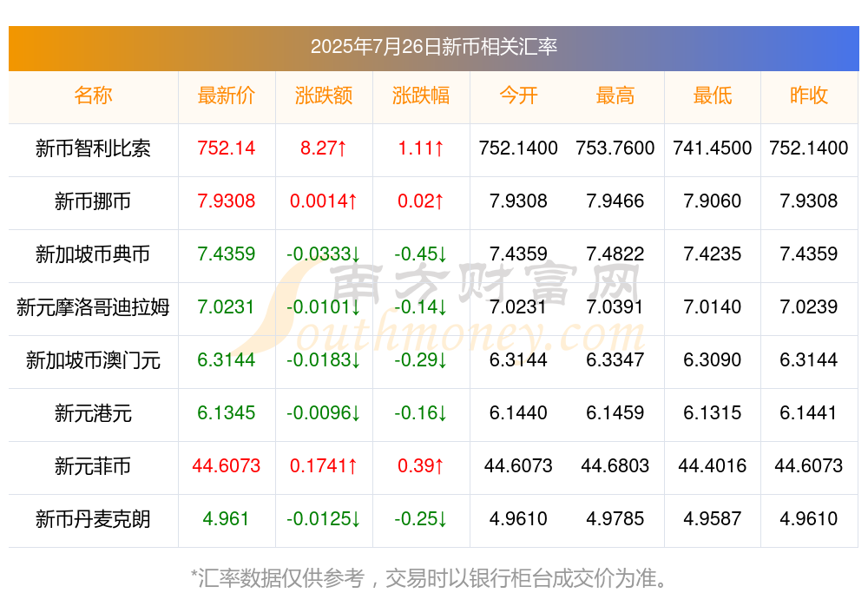Viewport: 868px width, 606px height.
Task: Click the change amount -0.0125↓
Action: coord(323,519)
